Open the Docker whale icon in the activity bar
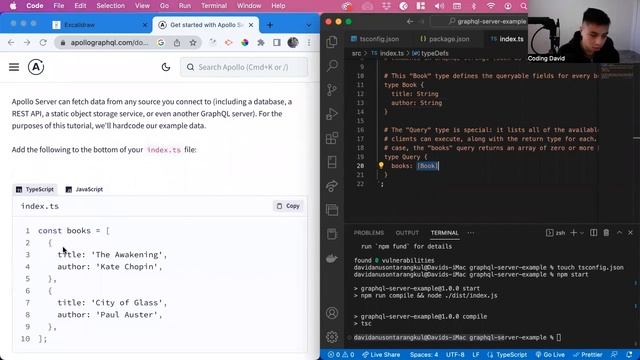 click(332, 258)
